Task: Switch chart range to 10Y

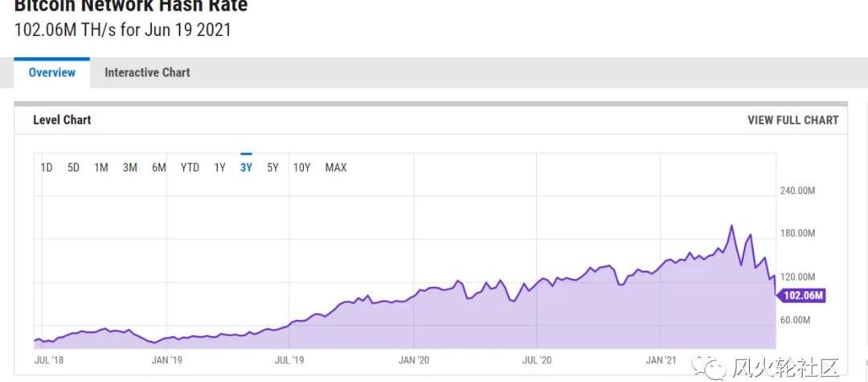Action: (x=301, y=167)
